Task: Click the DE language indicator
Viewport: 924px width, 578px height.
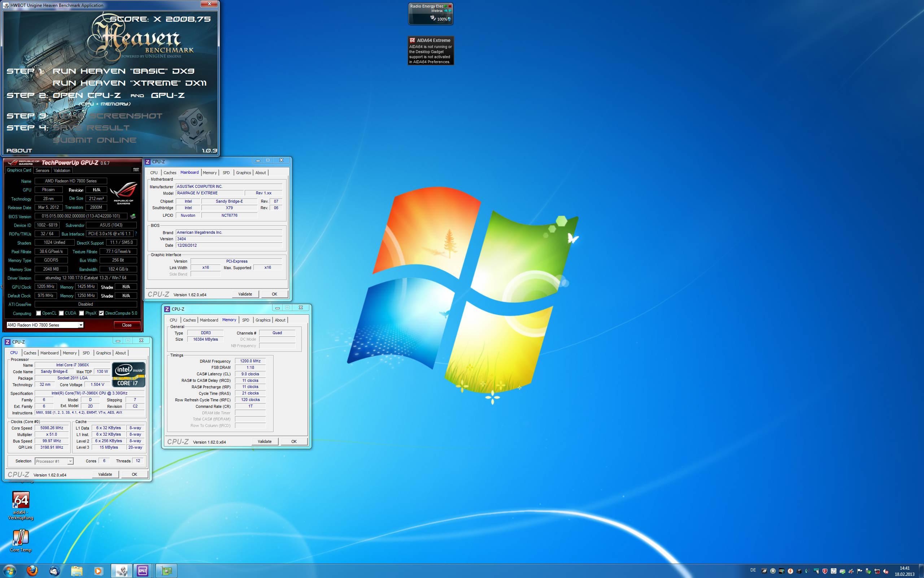Action: tap(753, 570)
